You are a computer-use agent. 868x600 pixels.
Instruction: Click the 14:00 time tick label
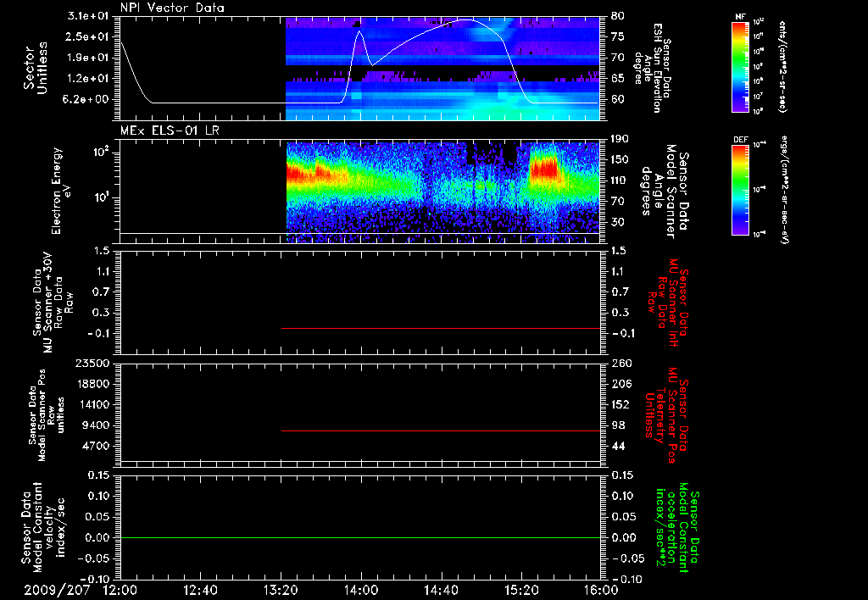[361, 590]
